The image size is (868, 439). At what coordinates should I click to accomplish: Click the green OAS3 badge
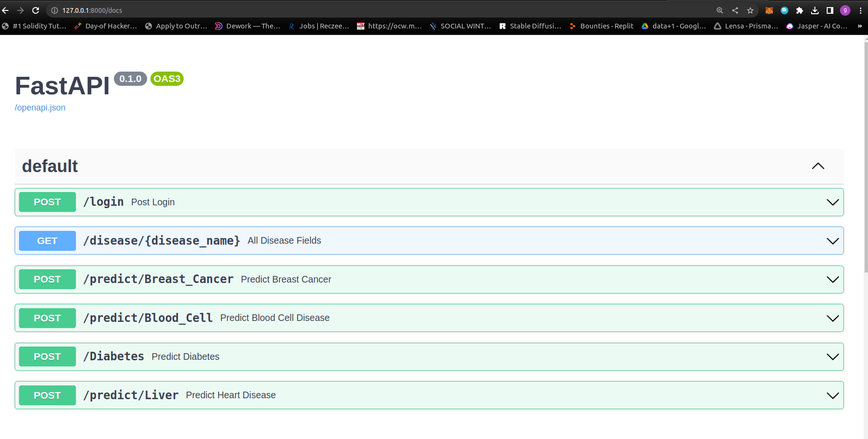[x=167, y=79]
